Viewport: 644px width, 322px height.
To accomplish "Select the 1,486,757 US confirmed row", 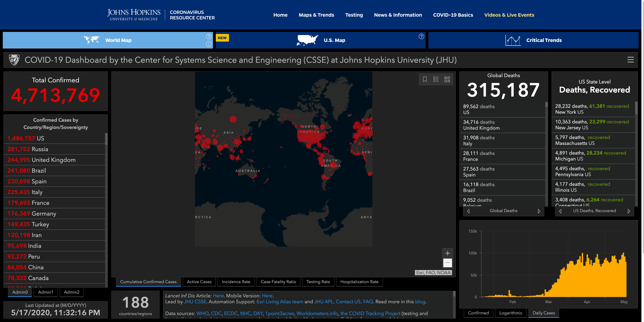I will pyautogui.click(x=54, y=138).
